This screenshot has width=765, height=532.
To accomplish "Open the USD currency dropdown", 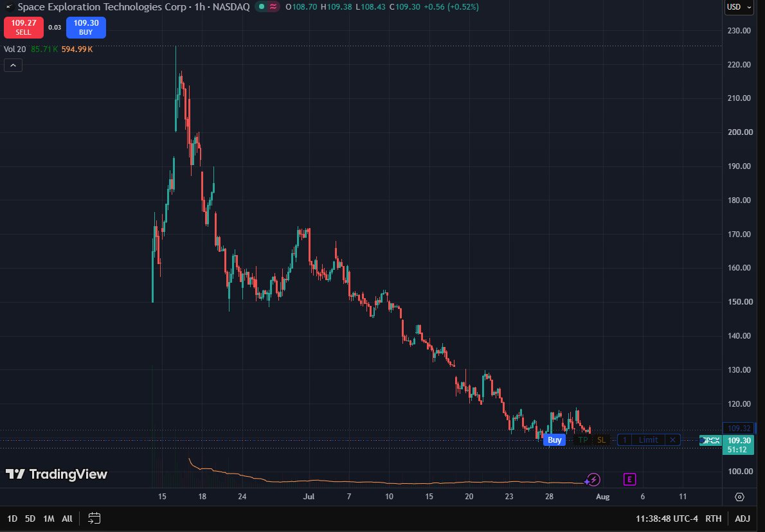I will pos(739,7).
